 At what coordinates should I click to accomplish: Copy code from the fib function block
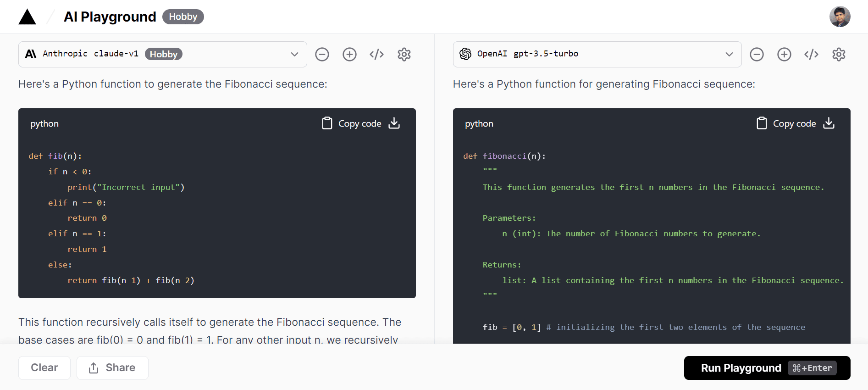click(352, 123)
